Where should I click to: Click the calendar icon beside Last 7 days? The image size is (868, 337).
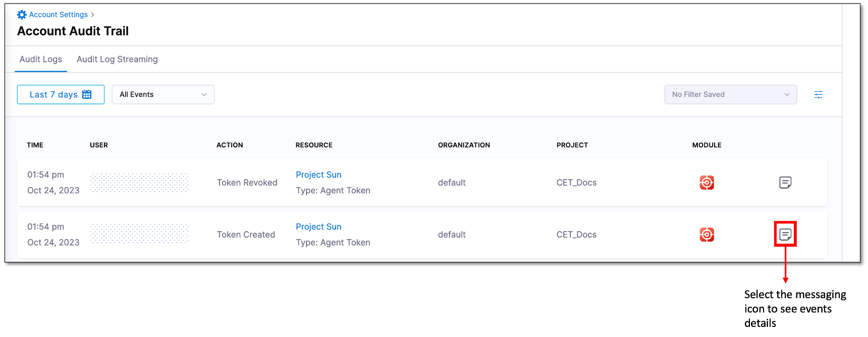click(x=87, y=94)
